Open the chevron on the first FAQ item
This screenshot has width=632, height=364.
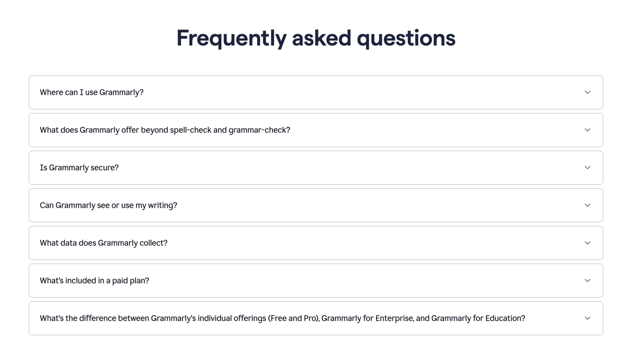(x=587, y=92)
